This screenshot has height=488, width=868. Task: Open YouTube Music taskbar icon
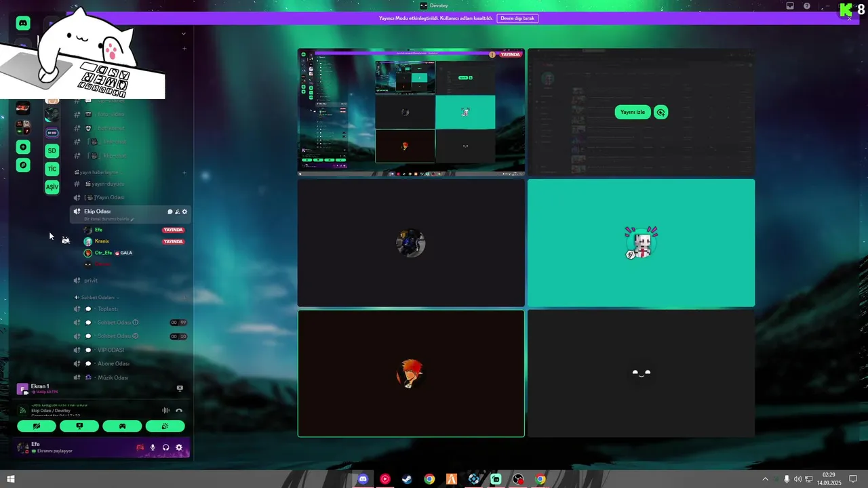click(385, 479)
